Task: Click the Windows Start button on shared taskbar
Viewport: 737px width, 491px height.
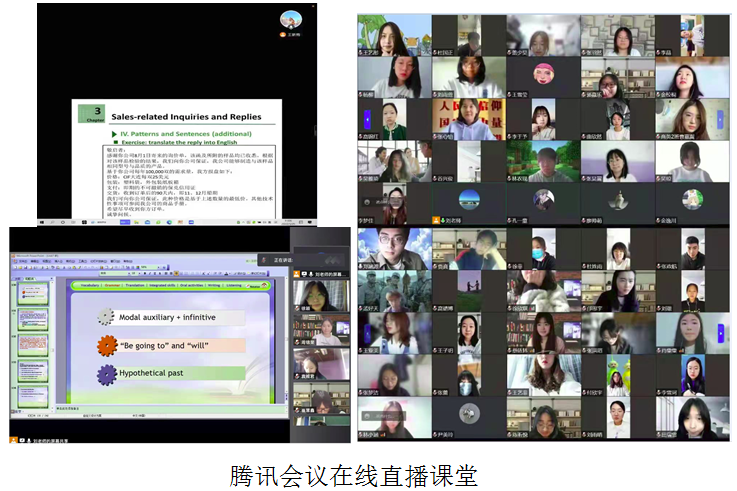Action: (x=43, y=221)
